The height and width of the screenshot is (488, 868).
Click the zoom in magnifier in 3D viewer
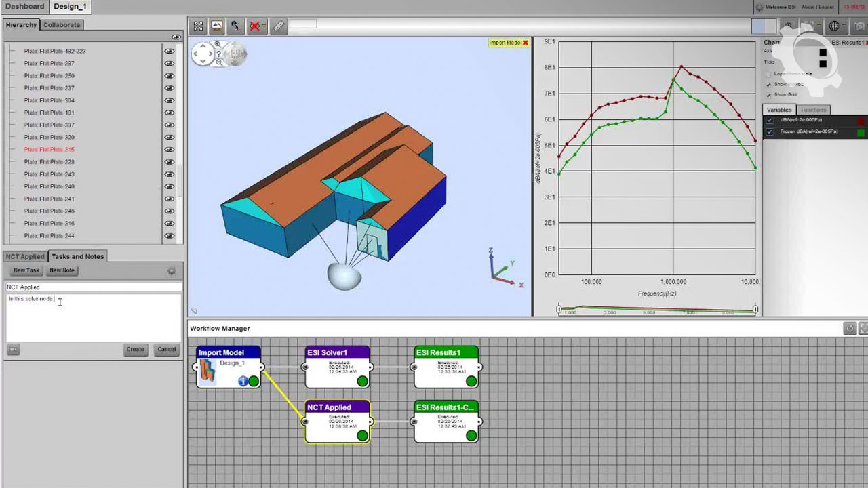218,45
